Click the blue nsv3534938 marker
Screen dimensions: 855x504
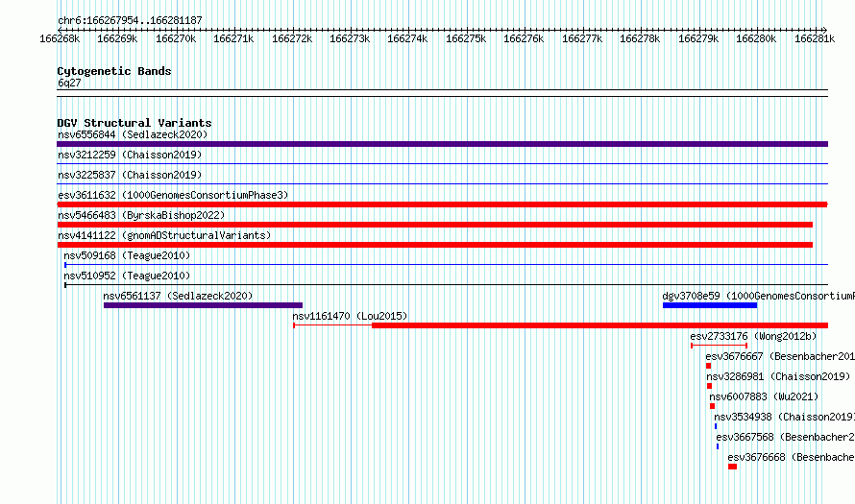click(x=716, y=426)
